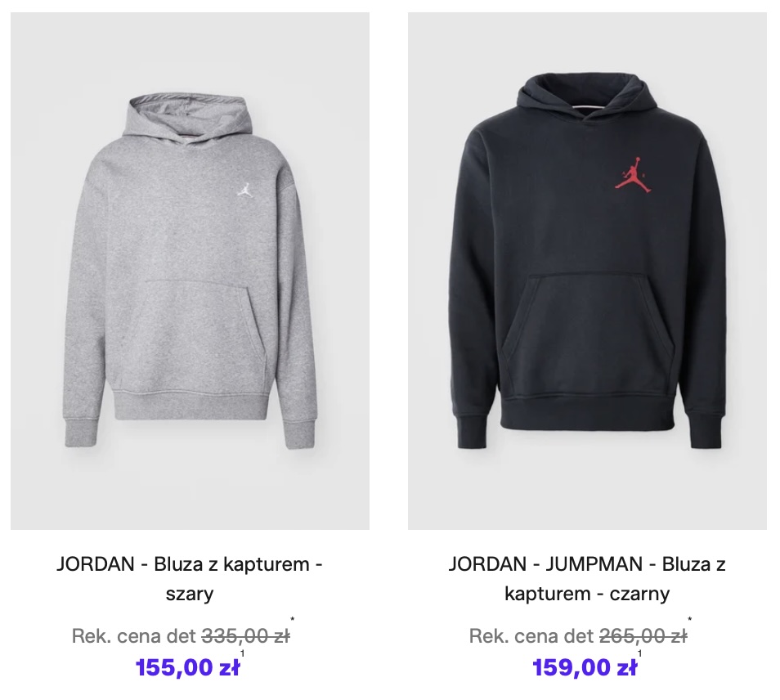Click the white Jumpman logo on gray hoodie
The height and width of the screenshot is (700, 780).
[244, 190]
